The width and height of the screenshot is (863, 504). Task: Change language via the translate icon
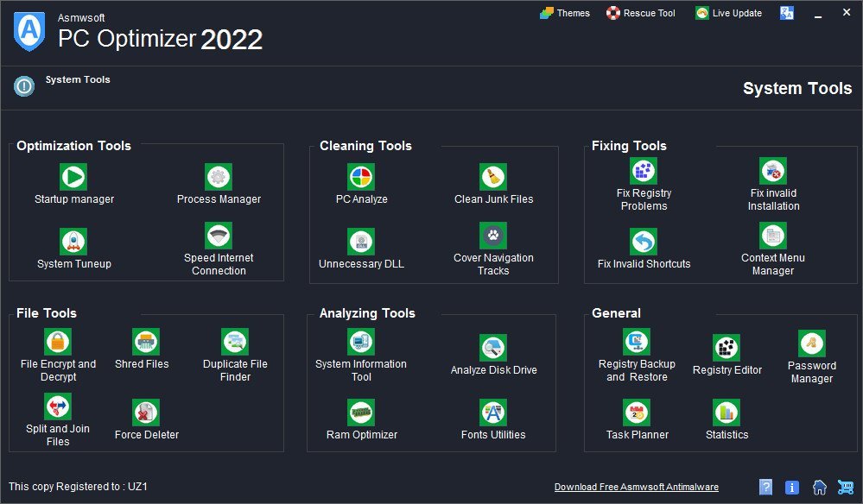787,13
